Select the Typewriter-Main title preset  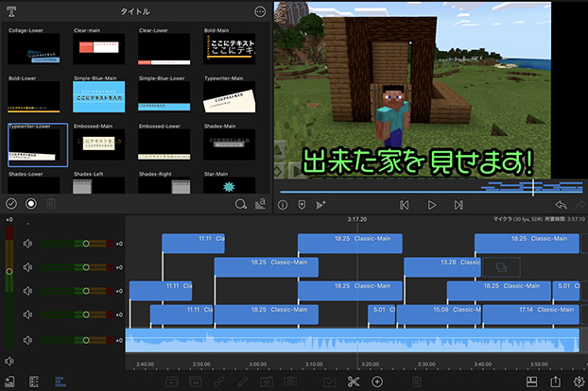coord(230,93)
